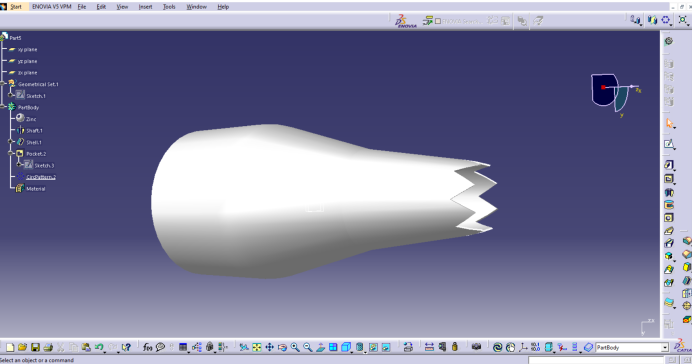
Task: Open the Tools menu
Action: click(169, 7)
